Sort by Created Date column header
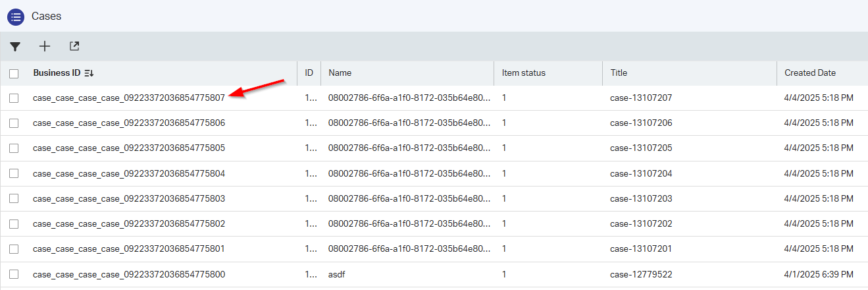This screenshot has height=290, width=868. 810,73
